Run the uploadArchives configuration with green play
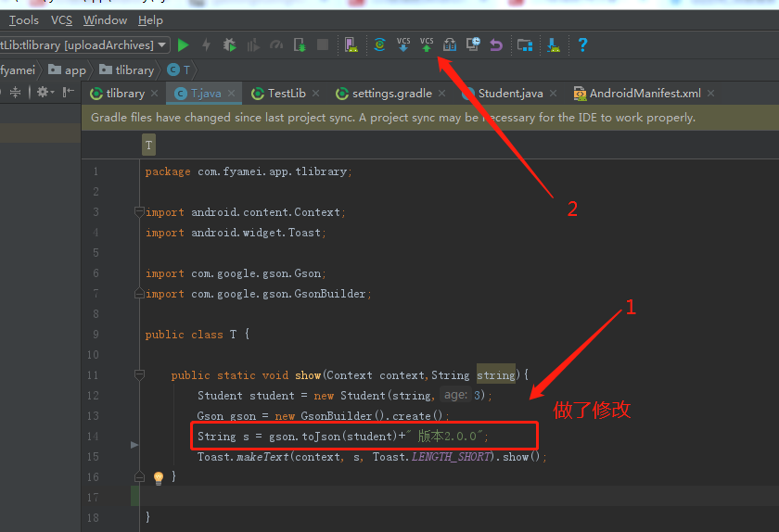779x532 pixels. click(x=184, y=45)
